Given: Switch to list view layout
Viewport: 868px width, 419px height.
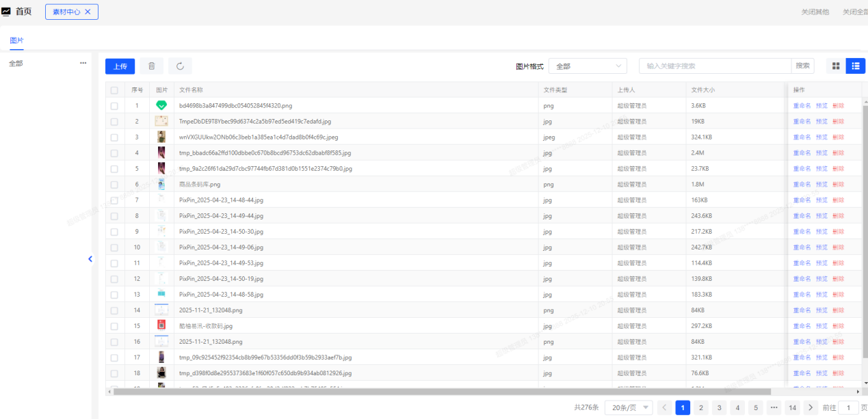Looking at the screenshot, I should point(855,66).
